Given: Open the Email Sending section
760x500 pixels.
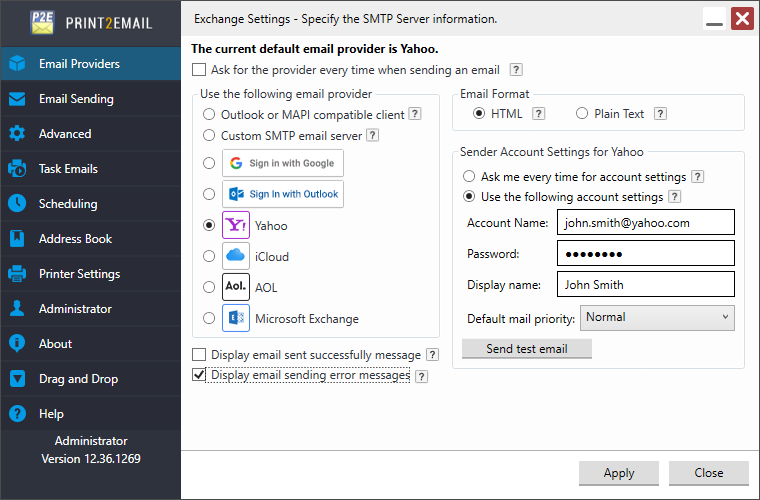Looking at the screenshot, I should coord(76,99).
